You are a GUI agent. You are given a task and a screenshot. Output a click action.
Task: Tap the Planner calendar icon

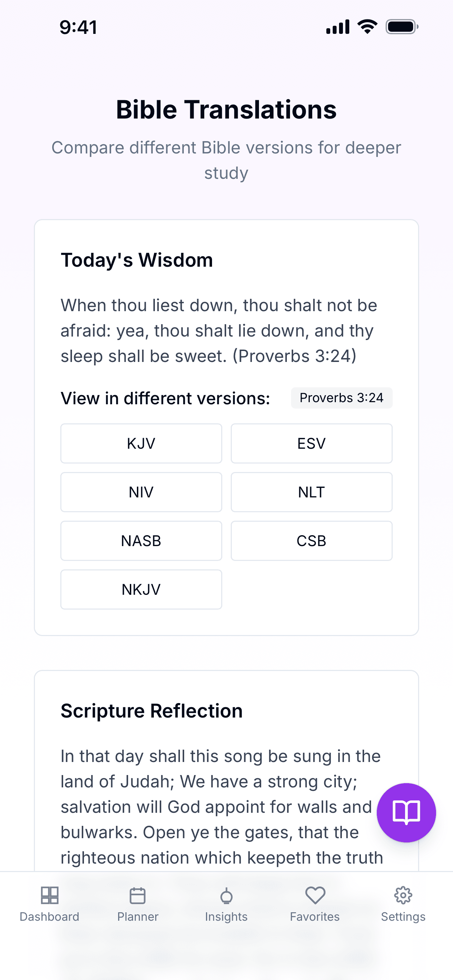point(138,895)
